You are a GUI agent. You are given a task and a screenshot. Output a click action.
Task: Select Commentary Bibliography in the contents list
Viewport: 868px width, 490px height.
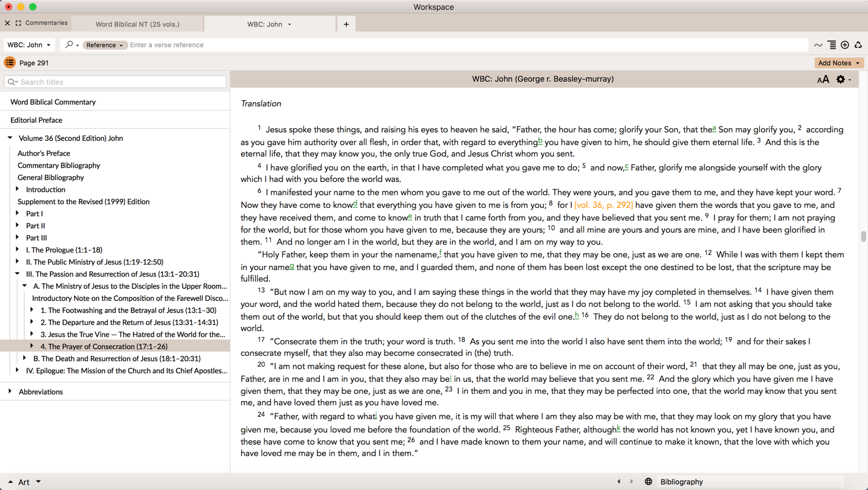tap(59, 166)
